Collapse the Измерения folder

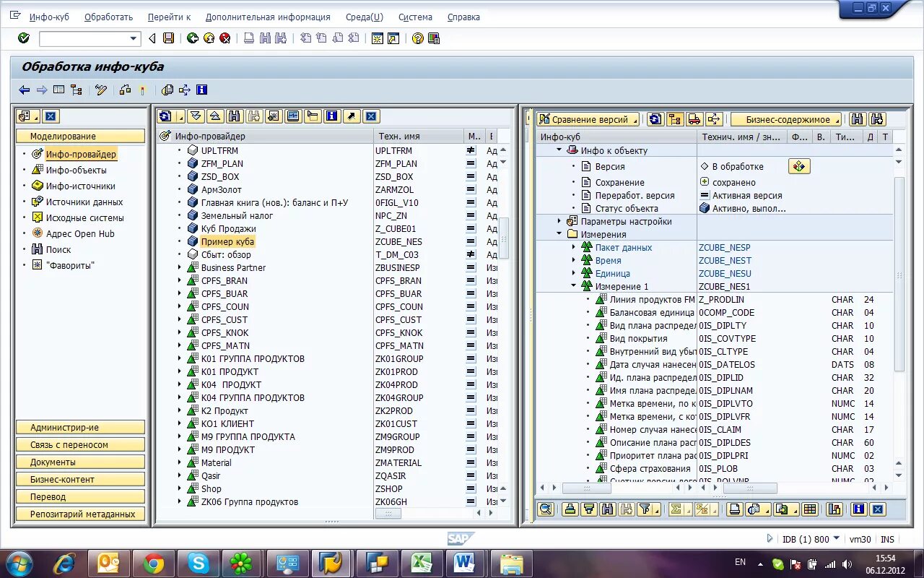(x=559, y=234)
